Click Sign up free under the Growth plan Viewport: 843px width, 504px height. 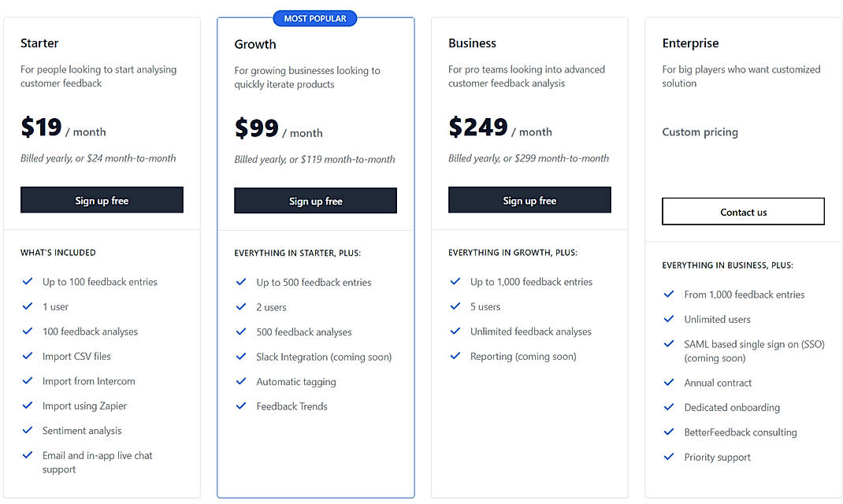pyautogui.click(x=315, y=201)
